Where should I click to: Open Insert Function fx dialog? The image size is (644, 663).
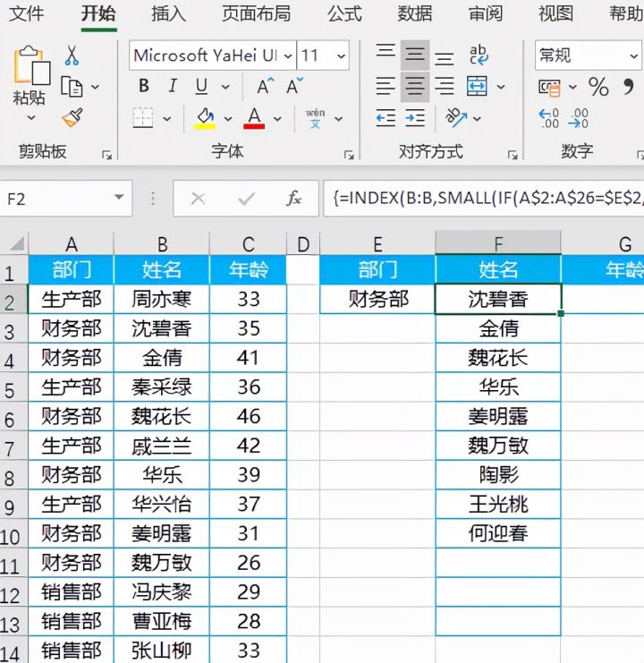294,198
